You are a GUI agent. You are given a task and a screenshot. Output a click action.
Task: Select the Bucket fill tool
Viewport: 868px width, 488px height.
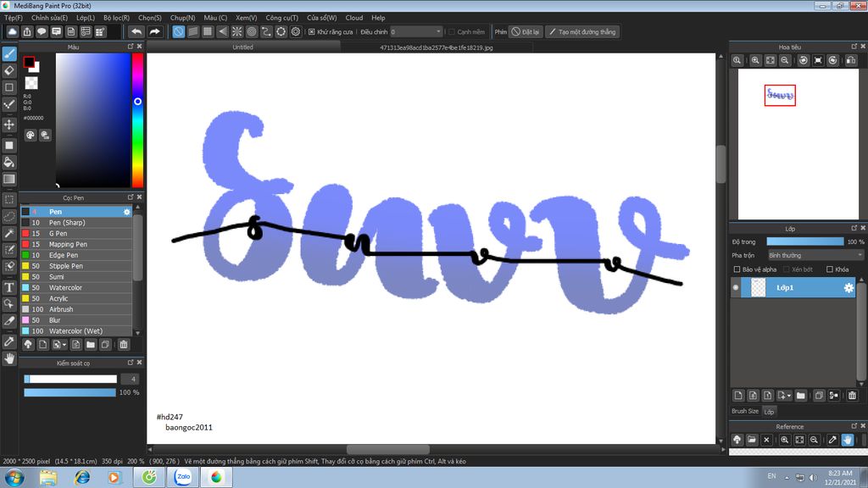point(9,162)
